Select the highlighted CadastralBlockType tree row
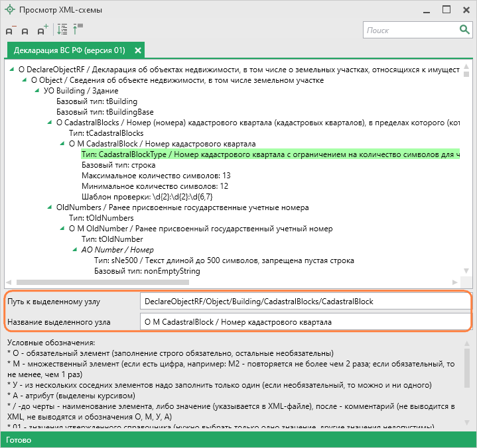This screenshot has width=477, height=448. coord(265,154)
